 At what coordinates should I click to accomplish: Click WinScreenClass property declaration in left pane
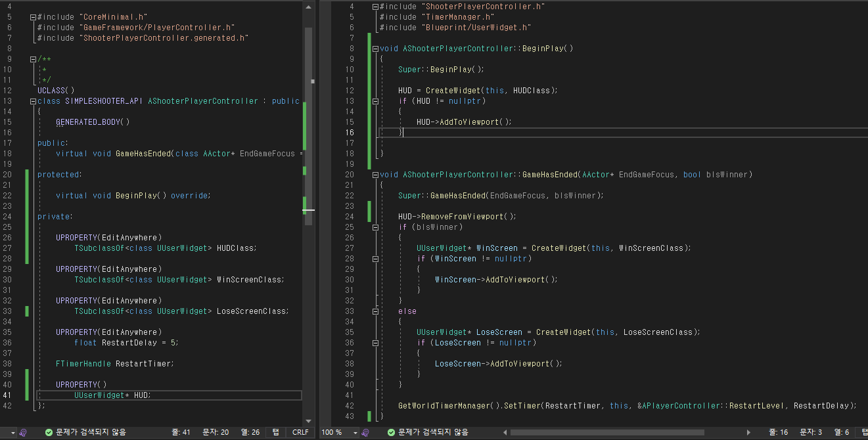pyautogui.click(x=179, y=280)
